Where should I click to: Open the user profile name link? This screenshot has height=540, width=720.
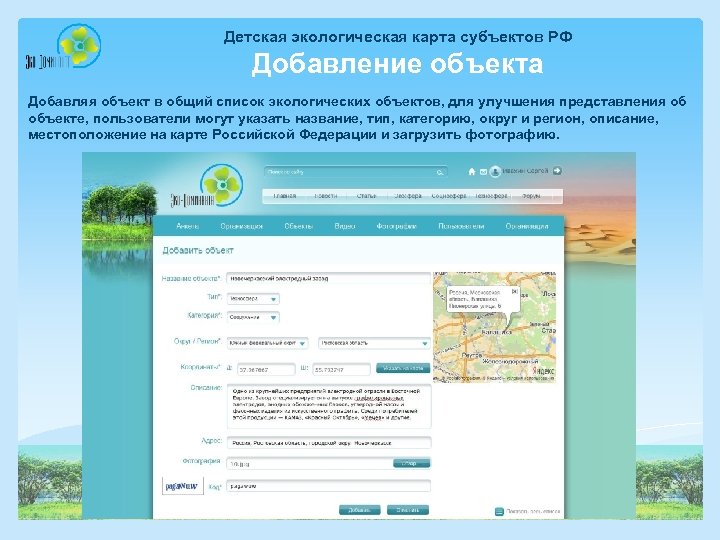point(525,171)
